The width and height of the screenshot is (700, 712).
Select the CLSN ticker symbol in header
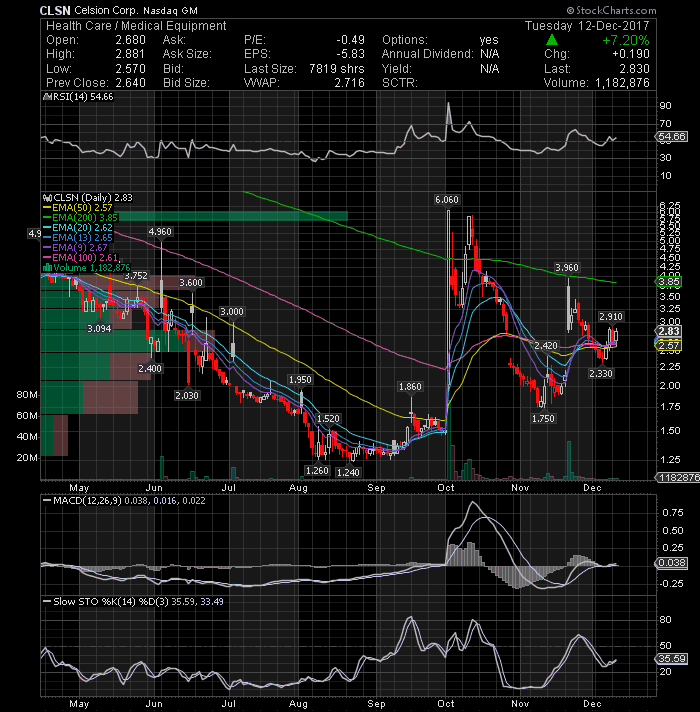55,10
